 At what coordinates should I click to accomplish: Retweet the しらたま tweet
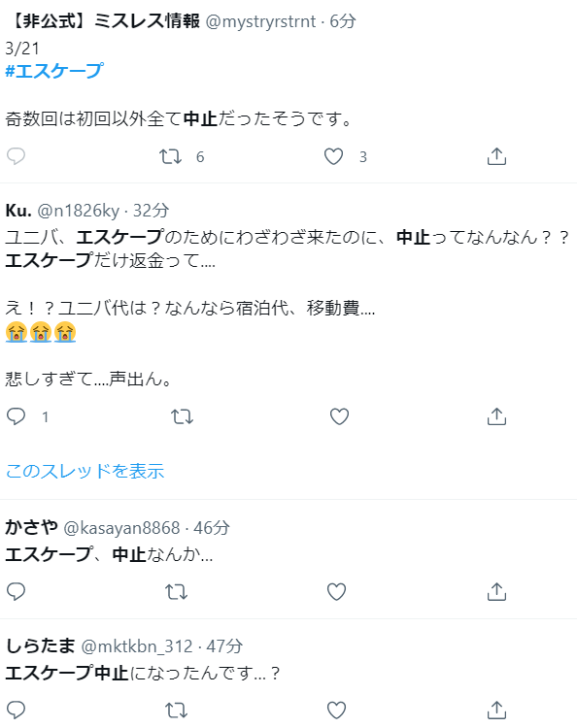176,710
